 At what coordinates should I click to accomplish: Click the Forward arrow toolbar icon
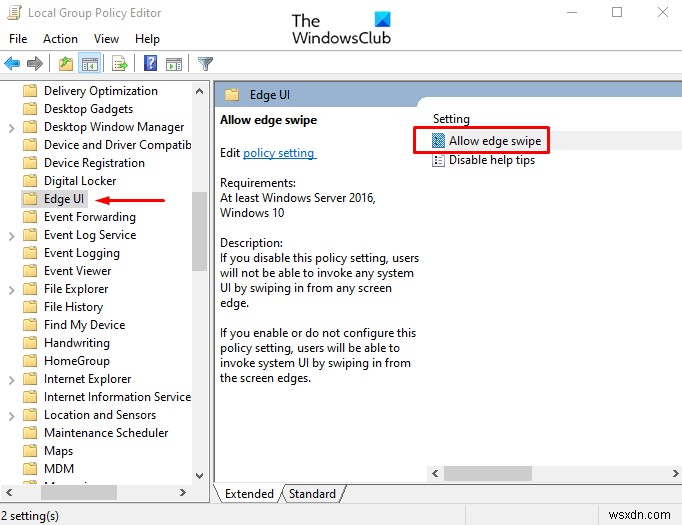point(35,64)
